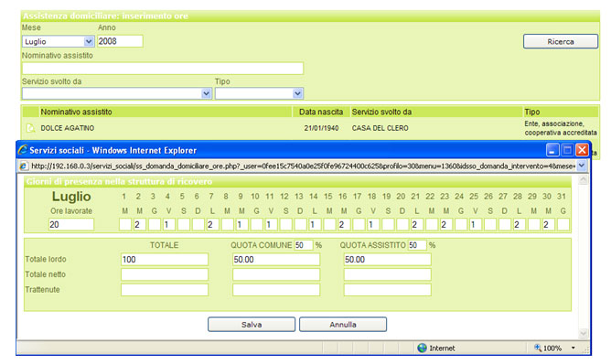The height and width of the screenshot is (364, 611).
Task: Click popup scrollbar up arrow
Action: [x=584, y=179]
